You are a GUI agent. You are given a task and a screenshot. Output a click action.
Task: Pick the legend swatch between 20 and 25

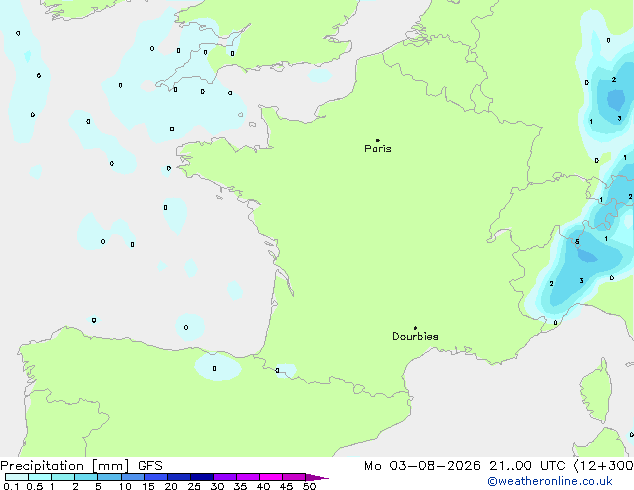point(179,477)
